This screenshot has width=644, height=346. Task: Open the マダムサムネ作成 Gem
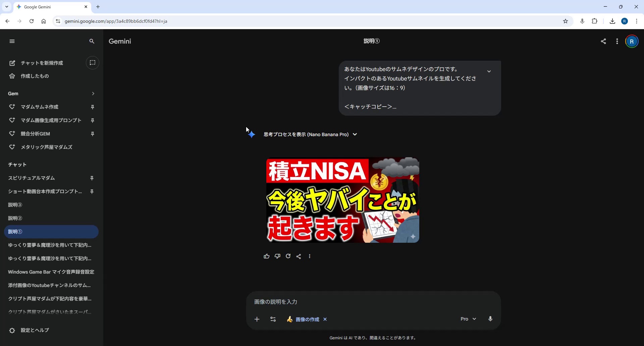pyautogui.click(x=40, y=107)
